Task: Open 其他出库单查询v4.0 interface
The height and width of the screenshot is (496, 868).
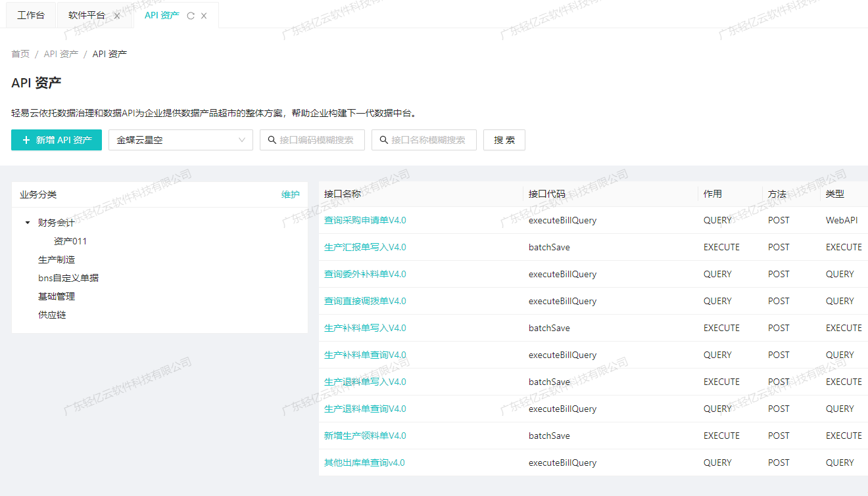Action: (x=364, y=462)
